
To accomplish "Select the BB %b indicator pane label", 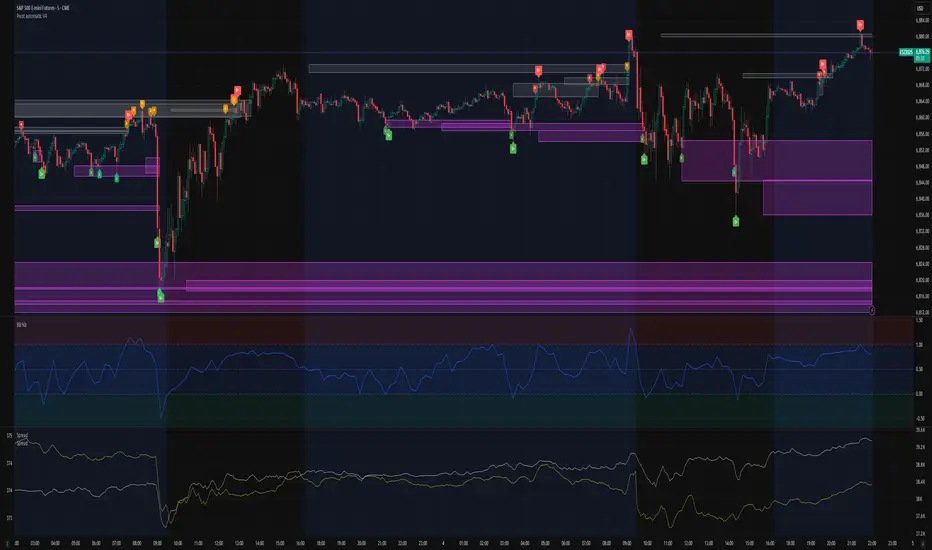I will pos(21,325).
